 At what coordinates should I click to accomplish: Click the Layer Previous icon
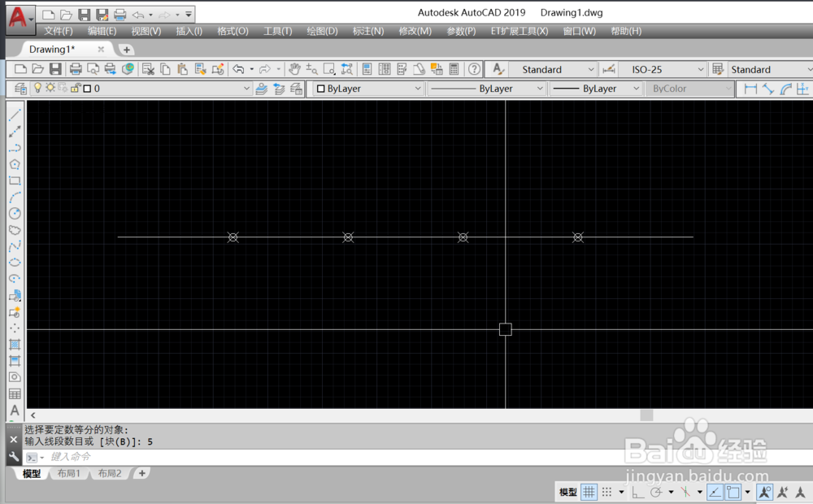pos(279,89)
